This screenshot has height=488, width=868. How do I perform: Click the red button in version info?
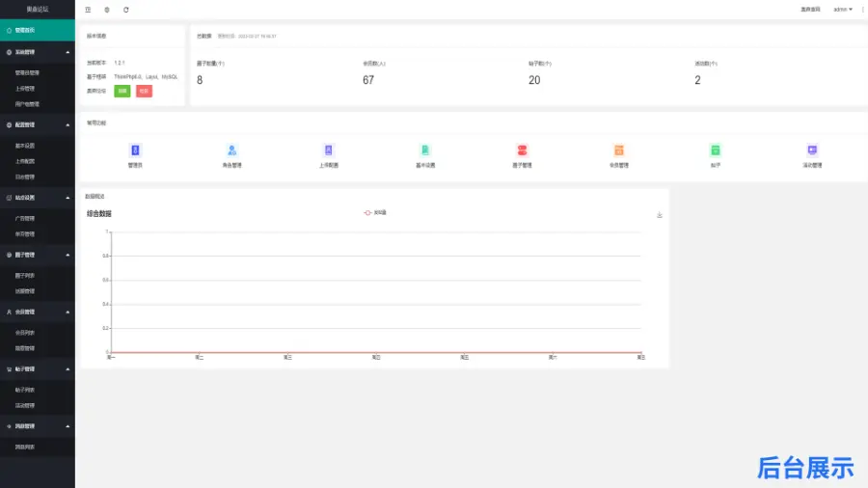(x=144, y=91)
